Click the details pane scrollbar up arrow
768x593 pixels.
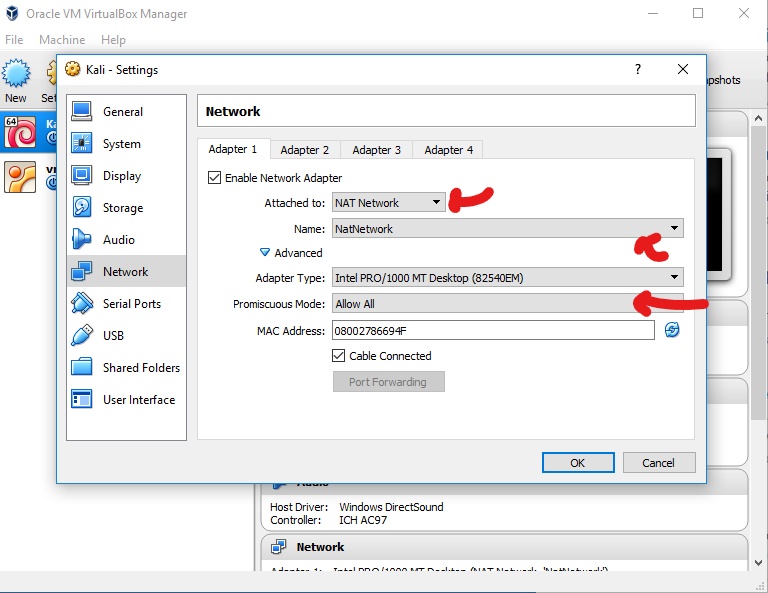pyautogui.click(x=758, y=118)
